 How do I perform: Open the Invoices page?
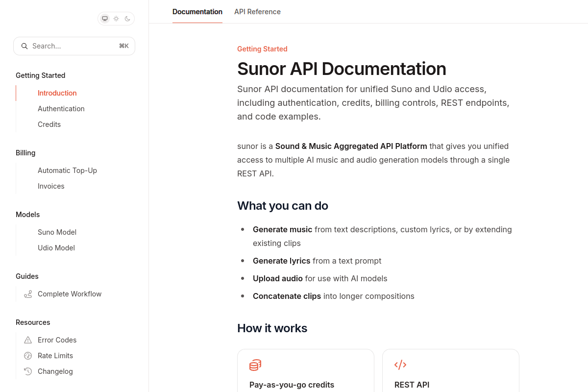click(51, 186)
